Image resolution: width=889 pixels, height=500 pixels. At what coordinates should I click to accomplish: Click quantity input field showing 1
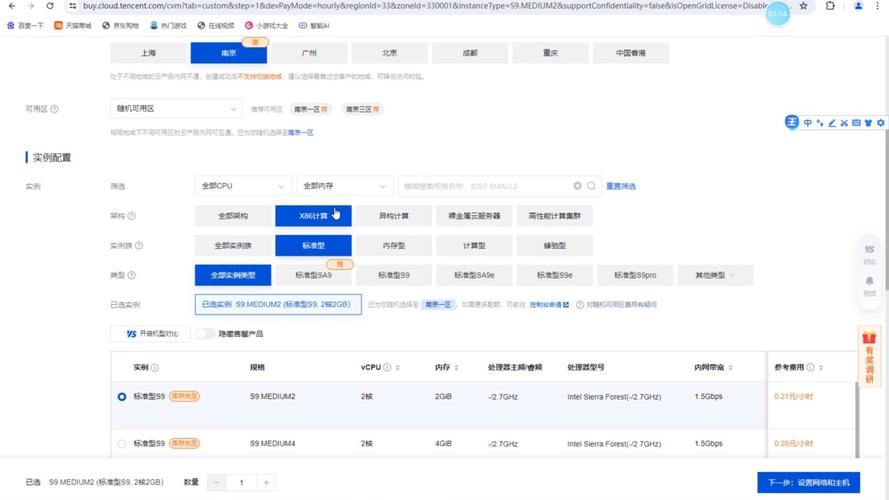click(242, 482)
